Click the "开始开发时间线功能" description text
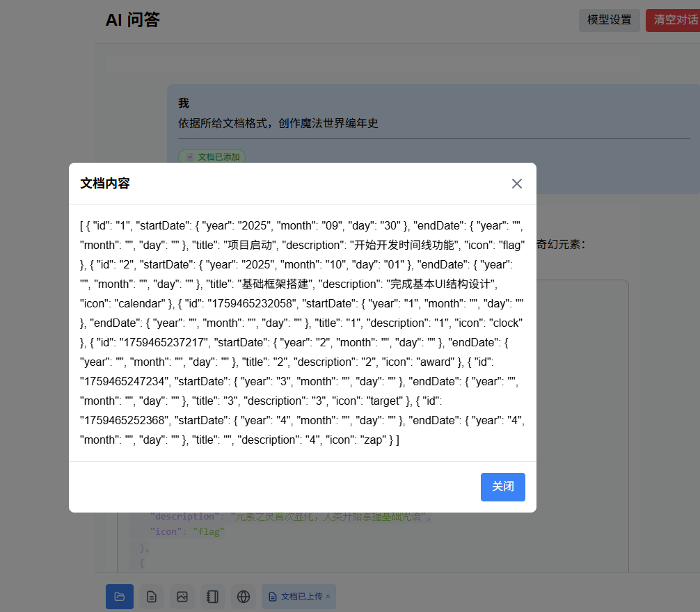The image size is (700, 612). coord(404,245)
